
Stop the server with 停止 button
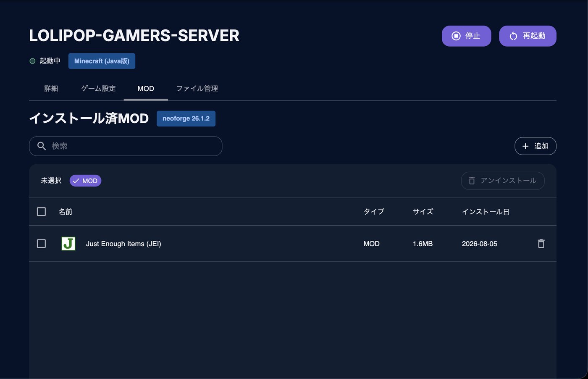[x=466, y=36]
